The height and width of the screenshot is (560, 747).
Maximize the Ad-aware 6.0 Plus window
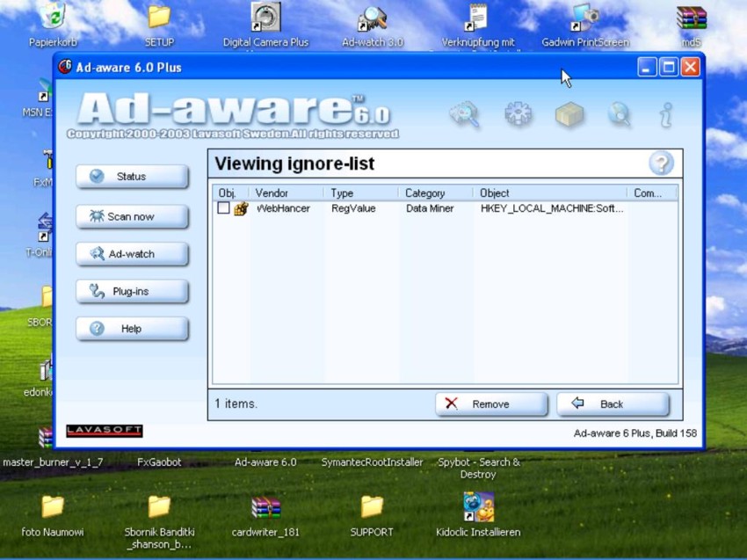pyautogui.click(x=669, y=67)
